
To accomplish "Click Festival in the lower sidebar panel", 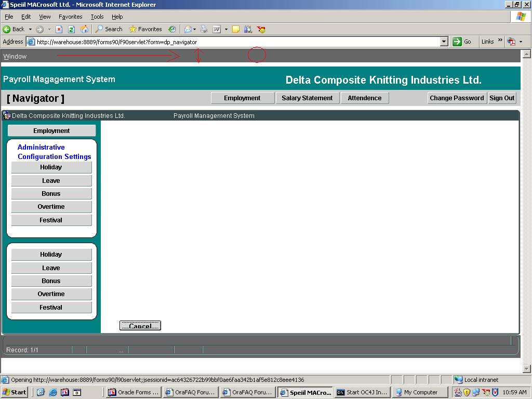I will (x=51, y=308).
